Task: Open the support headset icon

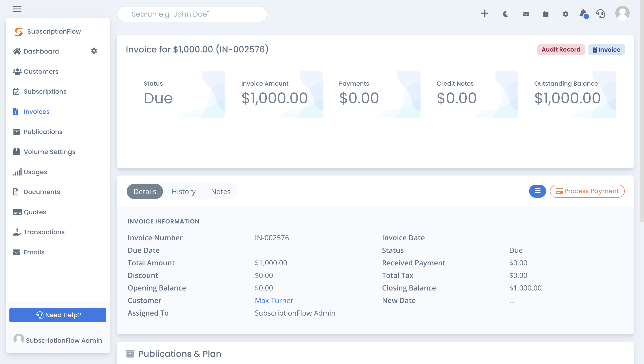Action: tap(600, 13)
